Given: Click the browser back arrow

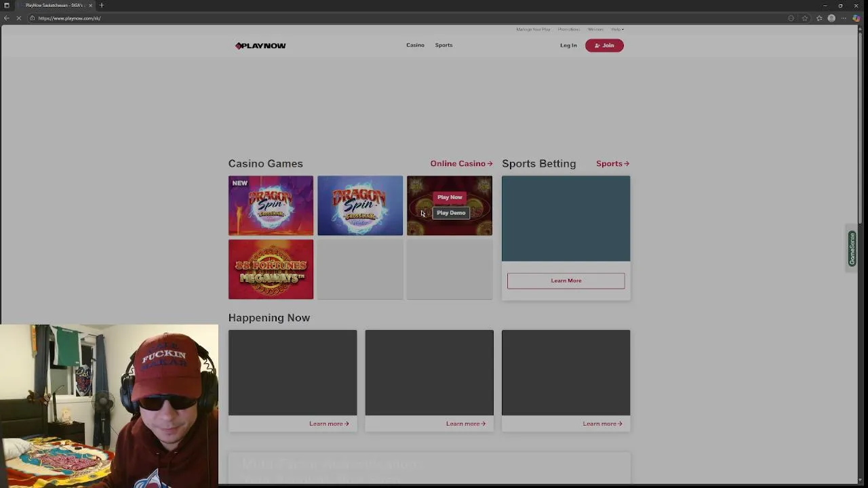Looking at the screenshot, I should 7,18.
